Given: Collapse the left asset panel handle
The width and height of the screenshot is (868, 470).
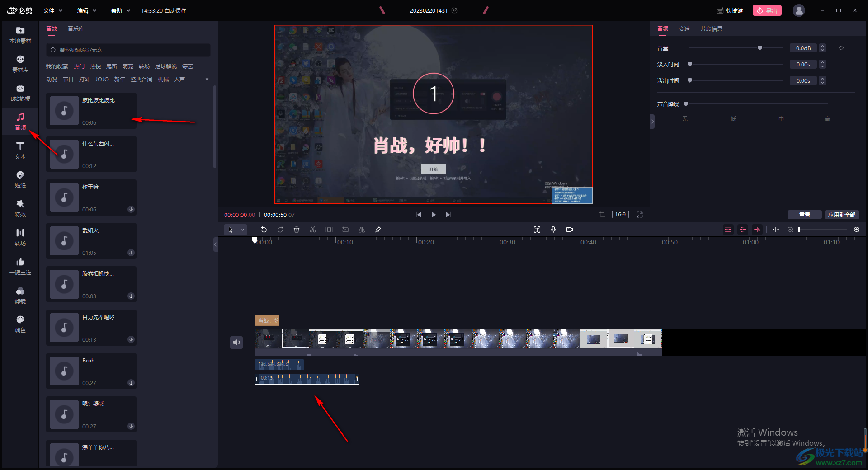Looking at the screenshot, I should [216, 244].
